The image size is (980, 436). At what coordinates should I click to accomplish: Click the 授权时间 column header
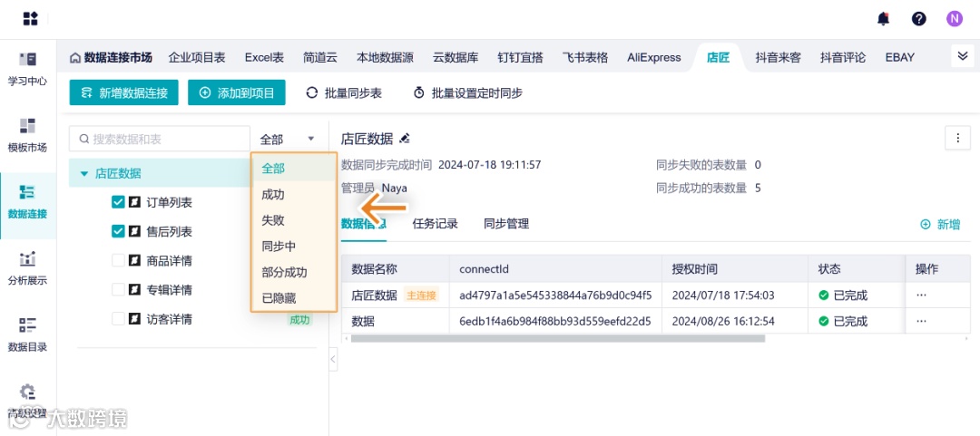pyautogui.click(x=694, y=269)
